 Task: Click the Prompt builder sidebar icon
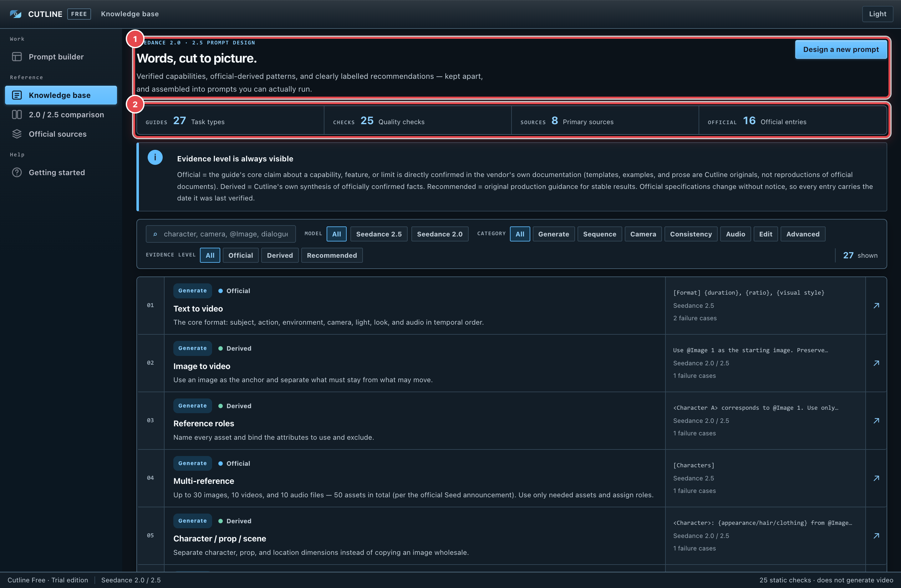pos(17,57)
